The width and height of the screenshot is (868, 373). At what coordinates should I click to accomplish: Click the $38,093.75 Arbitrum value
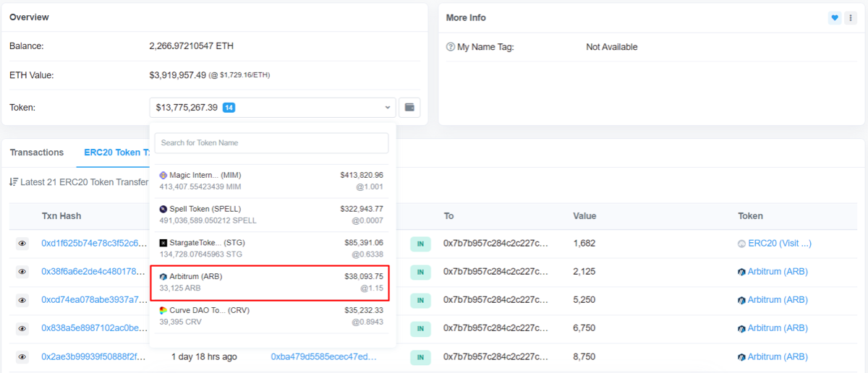click(x=364, y=277)
